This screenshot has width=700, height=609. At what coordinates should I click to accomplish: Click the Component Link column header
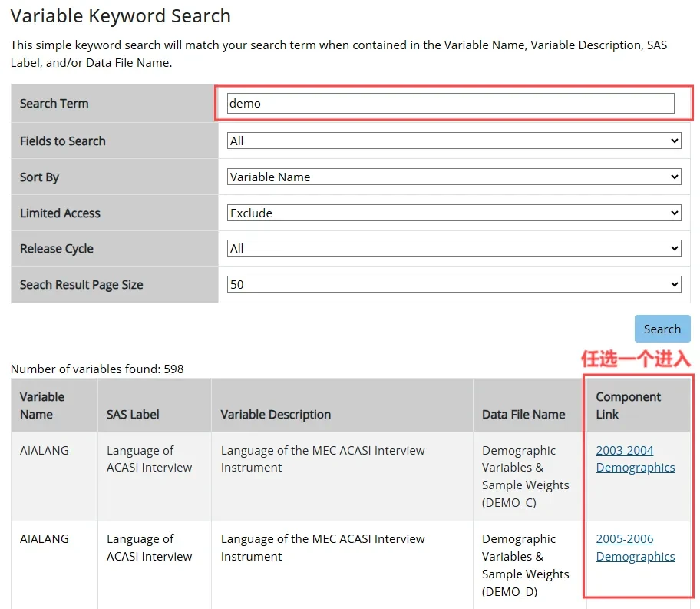pyautogui.click(x=628, y=405)
